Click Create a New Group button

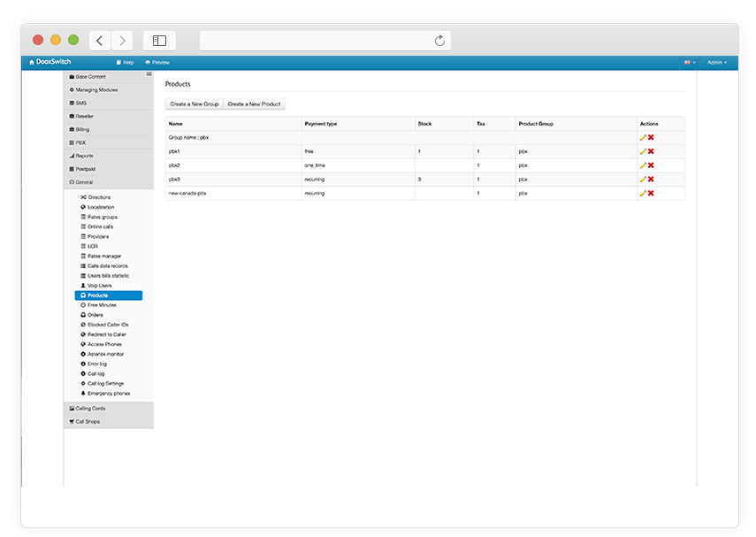click(x=194, y=104)
